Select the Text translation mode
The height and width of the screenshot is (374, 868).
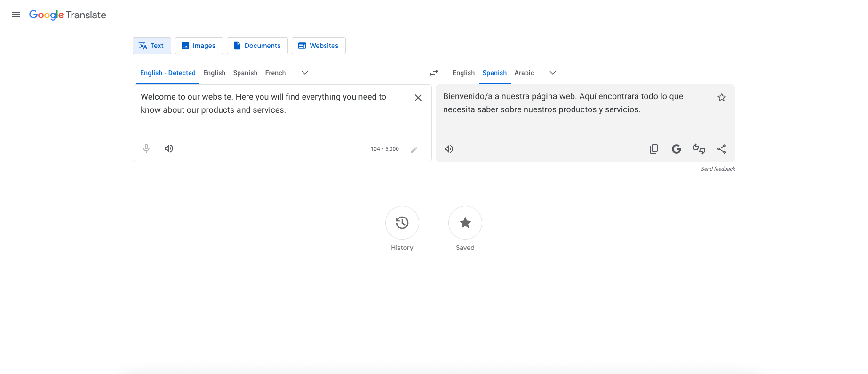click(152, 46)
